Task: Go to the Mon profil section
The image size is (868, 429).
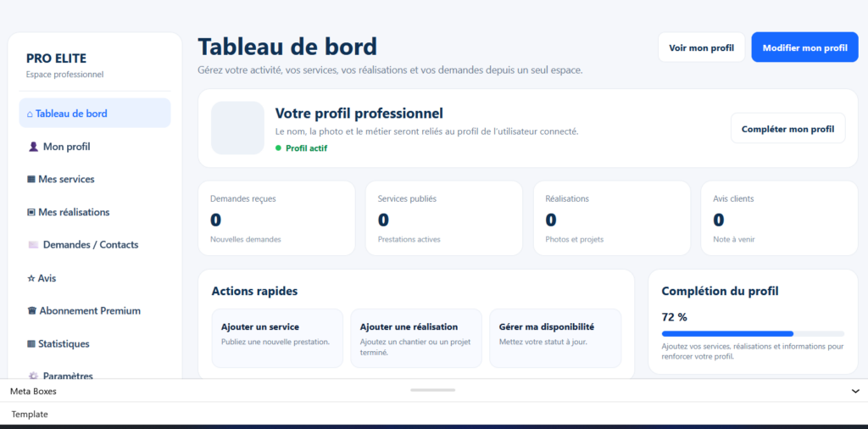Action: pos(95,147)
